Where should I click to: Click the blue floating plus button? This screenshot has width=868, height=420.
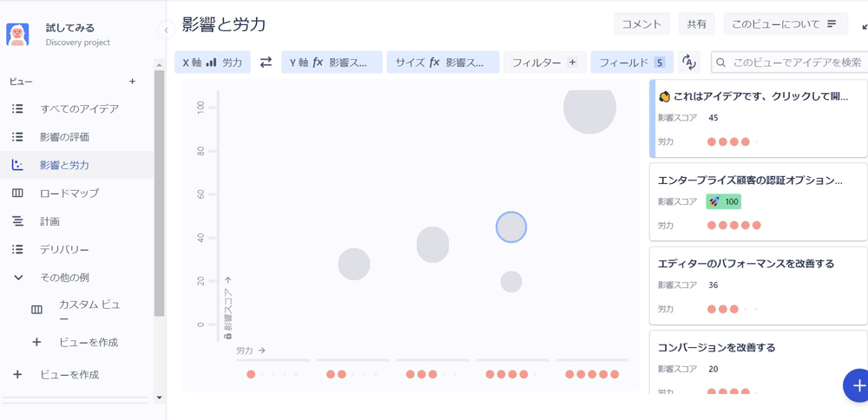click(x=858, y=385)
